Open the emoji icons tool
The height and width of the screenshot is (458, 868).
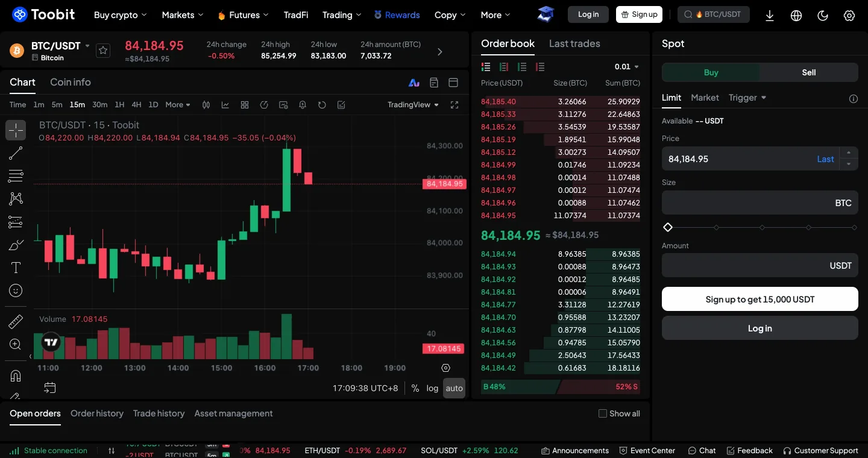pyautogui.click(x=16, y=290)
